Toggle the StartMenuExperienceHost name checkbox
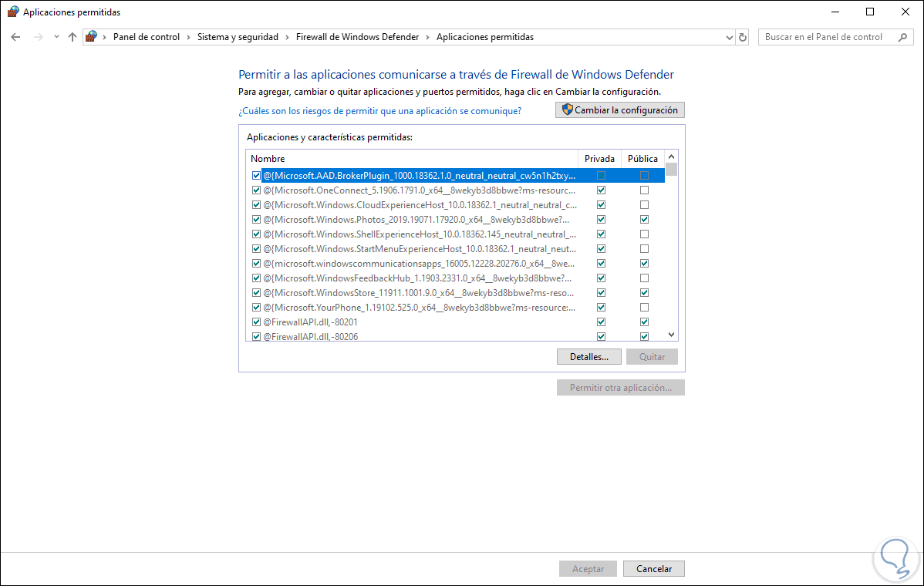Image resolution: width=924 pixels, height=586 pixels. point(256,249)
